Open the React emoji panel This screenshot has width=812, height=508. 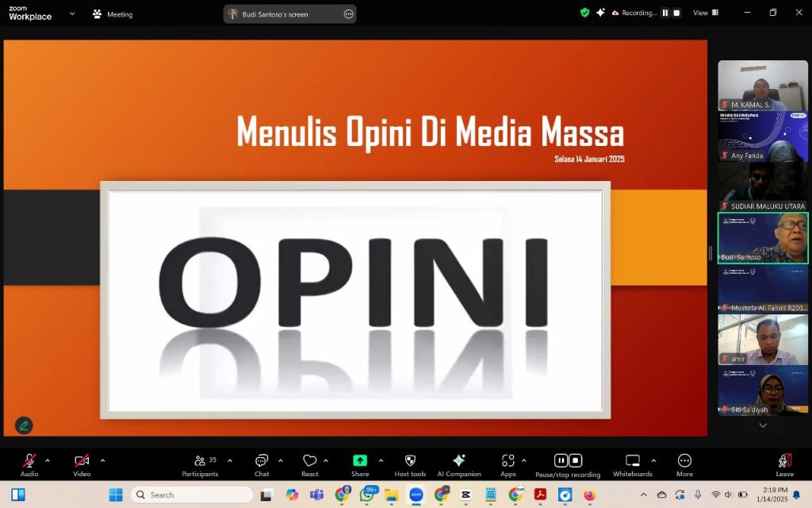310,463
